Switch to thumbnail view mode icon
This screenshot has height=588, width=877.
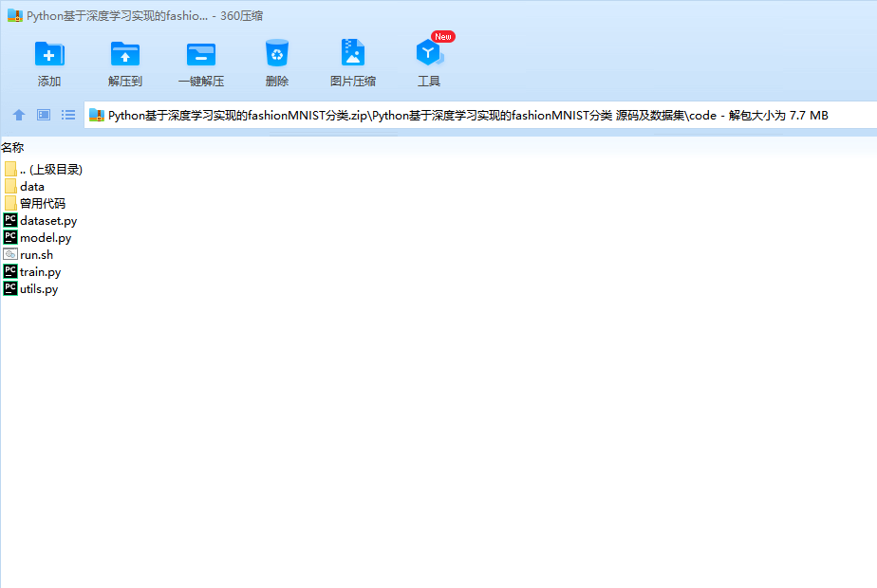pyautogui.click(x=44, y=115)
